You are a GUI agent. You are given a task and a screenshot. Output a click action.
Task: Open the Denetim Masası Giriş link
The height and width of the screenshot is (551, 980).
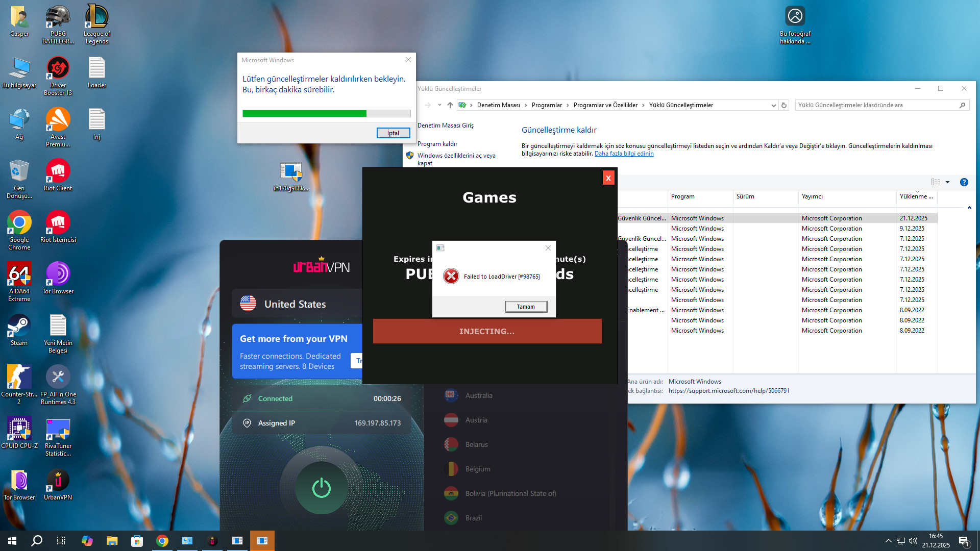pos(446,126)
